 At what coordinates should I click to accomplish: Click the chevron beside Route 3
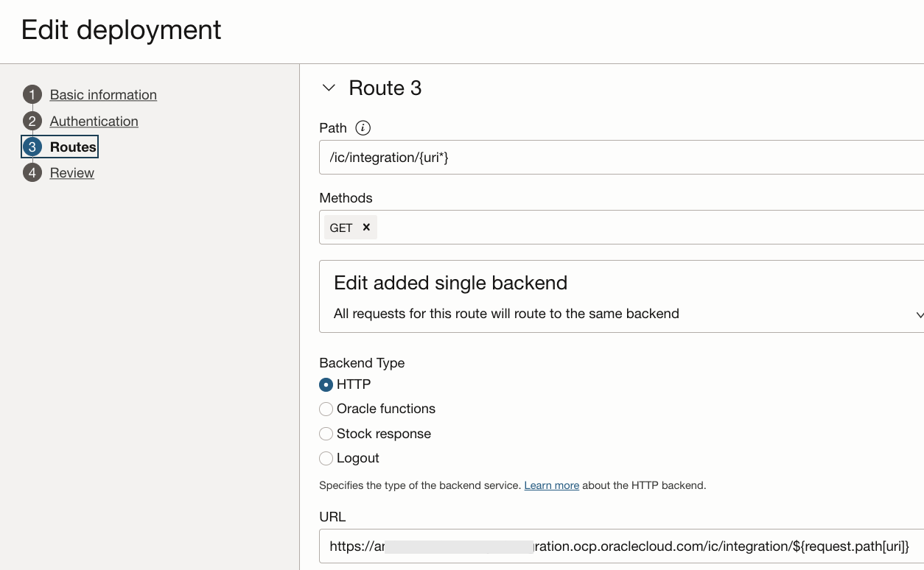click(x=329, y=88)
